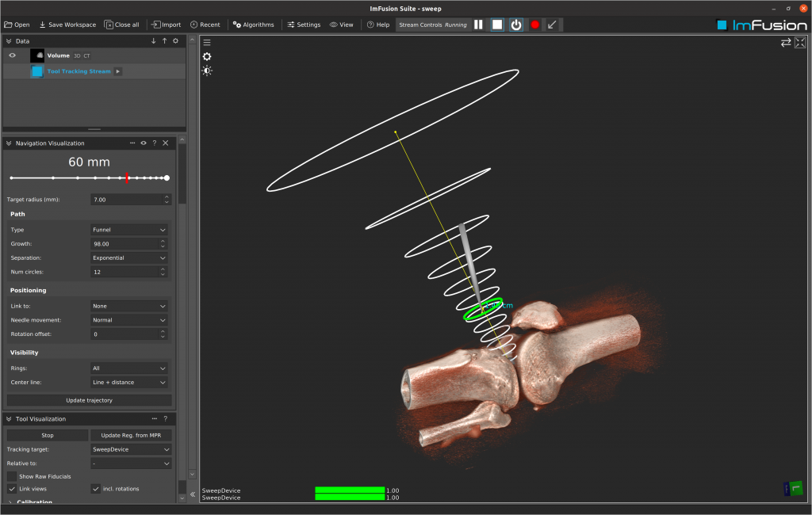Maximize the 3D view with expand icon

click(800, 43)
